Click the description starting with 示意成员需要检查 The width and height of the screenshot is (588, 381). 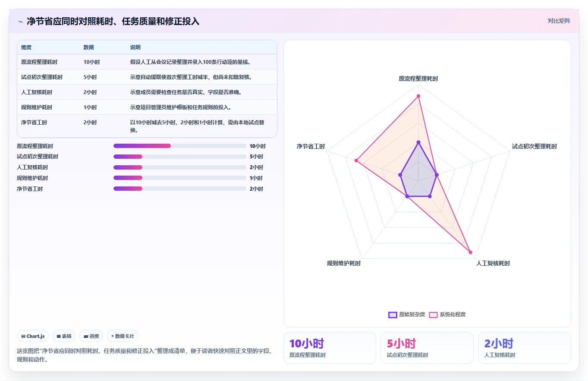(x=186, y=92)
